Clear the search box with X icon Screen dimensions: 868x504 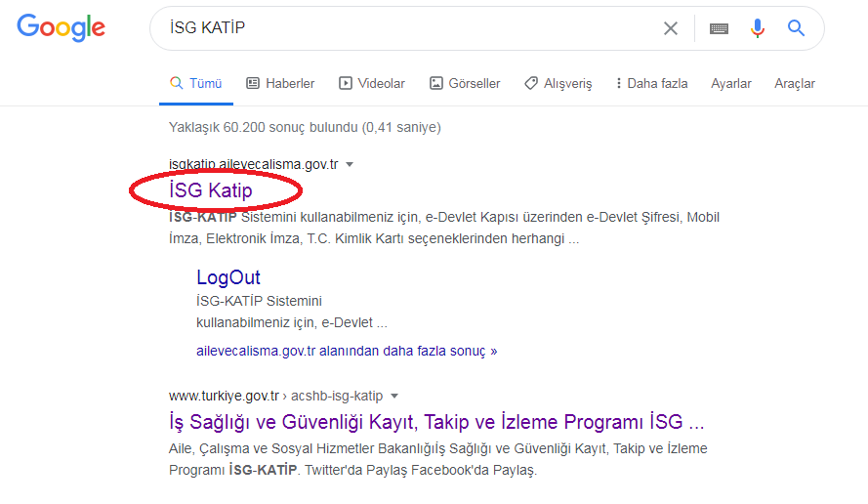point(671,28)
